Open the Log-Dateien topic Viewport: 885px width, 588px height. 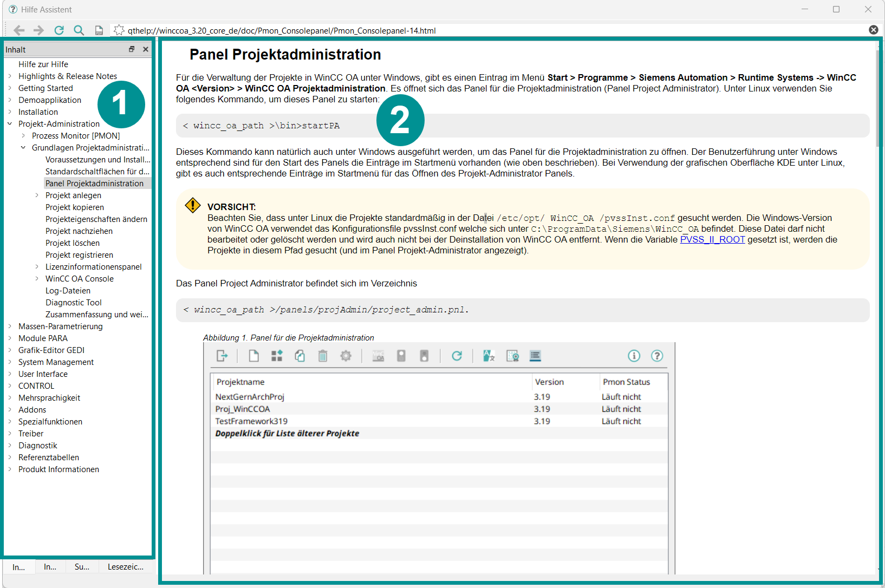point(68,291)
